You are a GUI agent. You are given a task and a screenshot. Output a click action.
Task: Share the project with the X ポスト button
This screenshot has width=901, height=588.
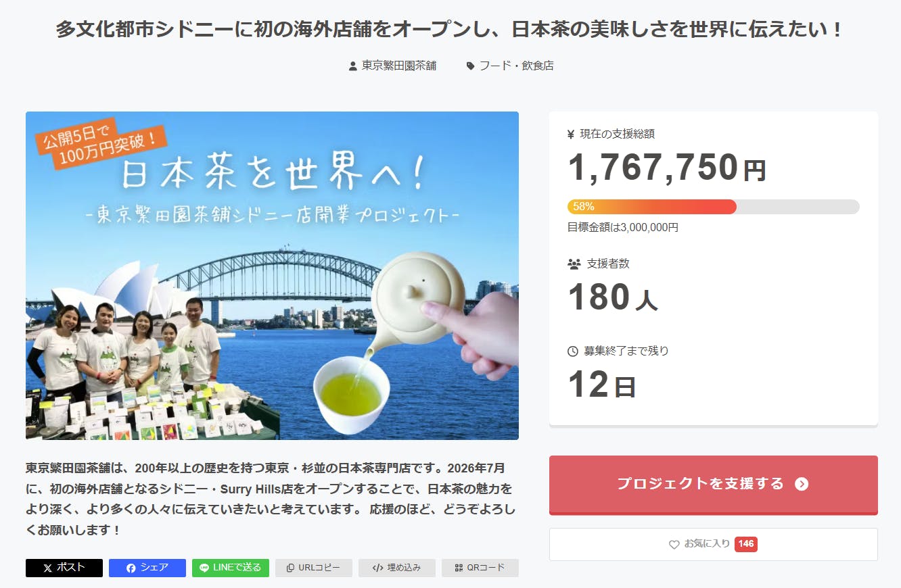[x=64, y=568]
